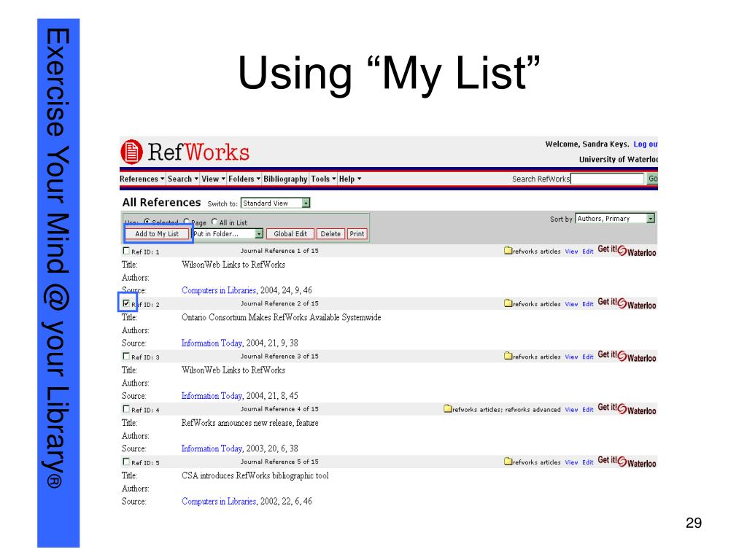Check the box for Ref ID 3
This screenshot has height=560, width=747.
coord(126,356)
